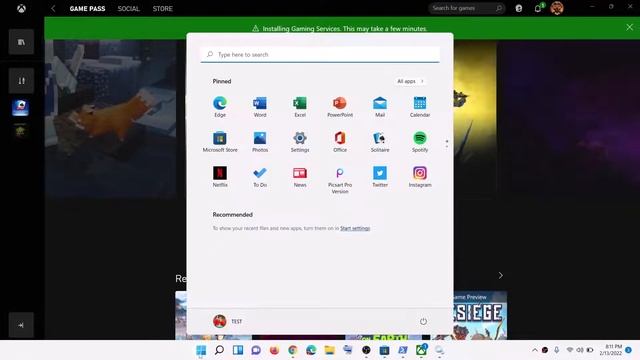Click the Windows Start button on taskbar
The image size is (640, 360).
[201, 350]
